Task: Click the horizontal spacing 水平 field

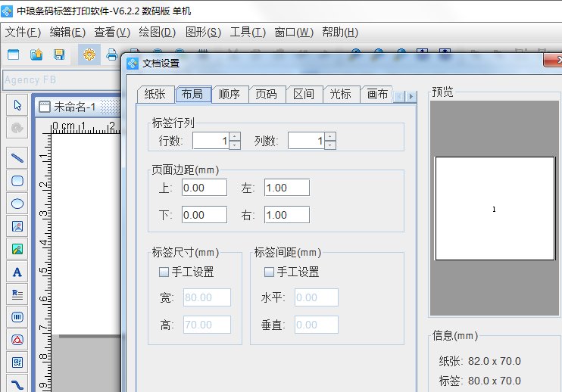Action: tap(317, 297)
